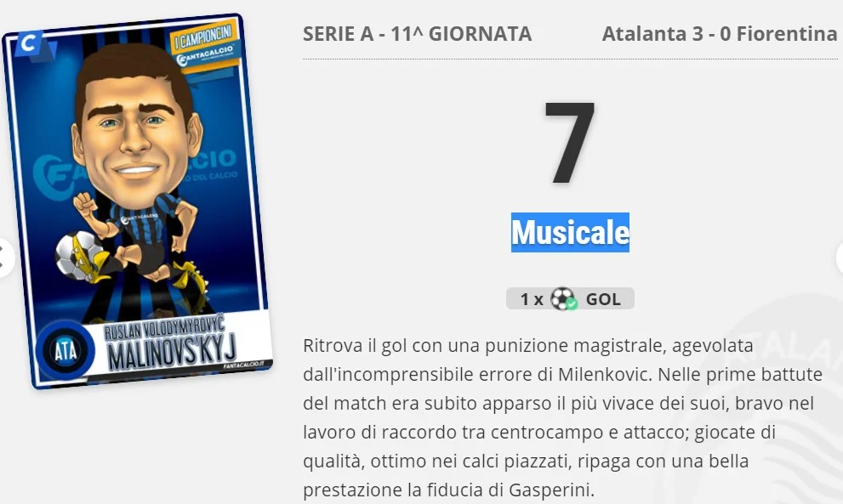Click the fantacalcio.it text on card bottom
This screenshot has height=504, width=843.
click(244, 365)
